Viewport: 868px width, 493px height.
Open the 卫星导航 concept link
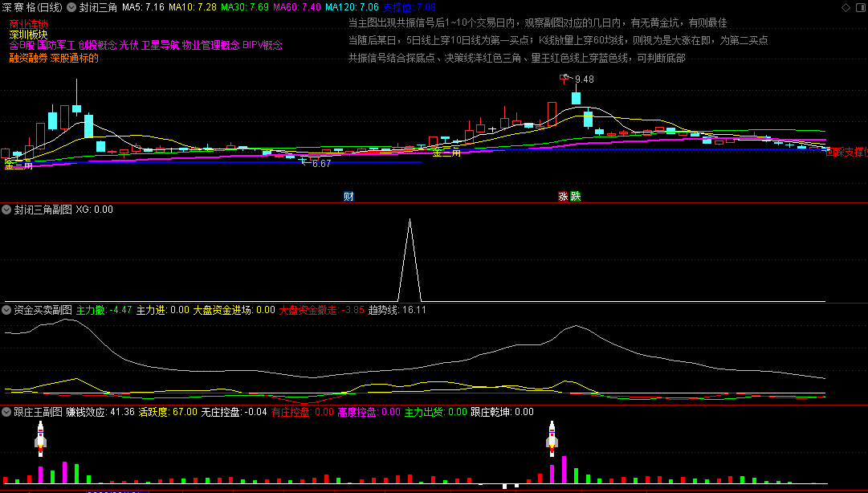pos(160,46)
